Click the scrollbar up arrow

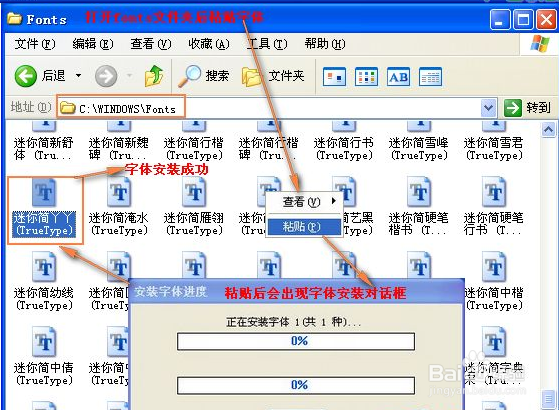(548, 129)
